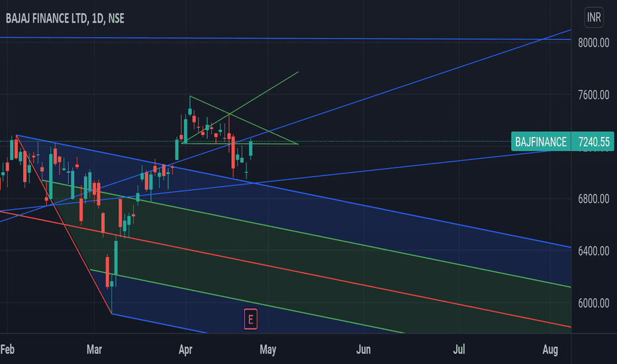This screenshot has height=364, width=617.
Task: Click the INR currency button
Action: (594, 18)
